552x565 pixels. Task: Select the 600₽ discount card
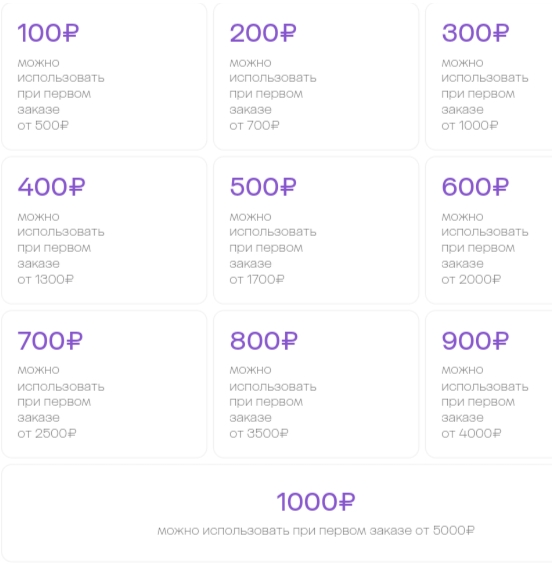click(x=489, y=230)
